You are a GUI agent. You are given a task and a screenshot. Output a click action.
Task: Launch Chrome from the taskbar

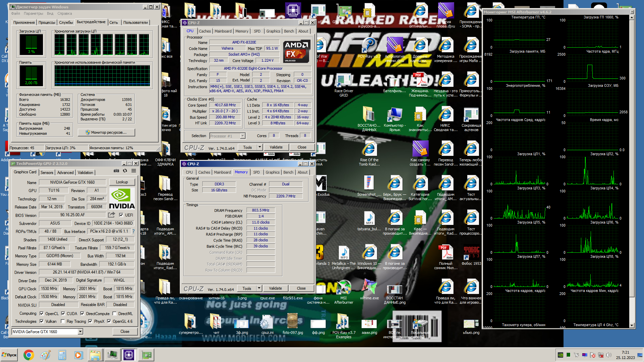tap(29, 355)
